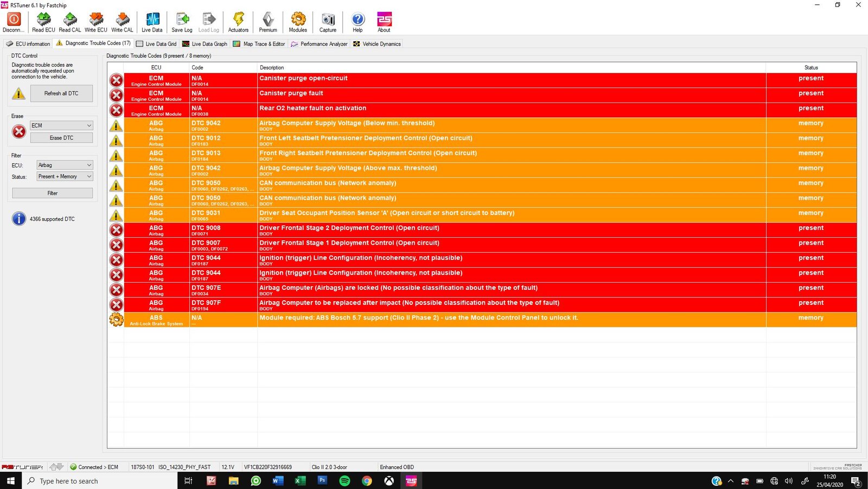868x489 pixels.
Task: Switch to the Map Trace & Editor tab
Action: [259, 44]
